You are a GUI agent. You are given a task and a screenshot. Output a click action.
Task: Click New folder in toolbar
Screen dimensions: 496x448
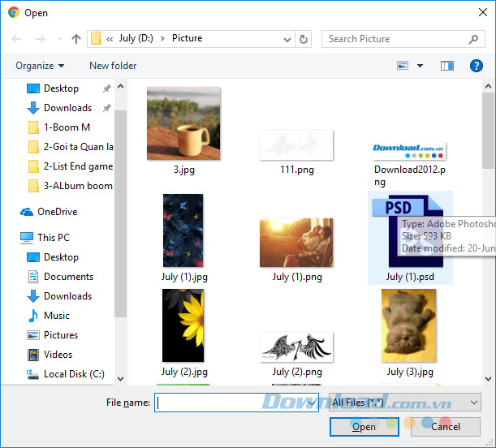[x=113, y=66]
